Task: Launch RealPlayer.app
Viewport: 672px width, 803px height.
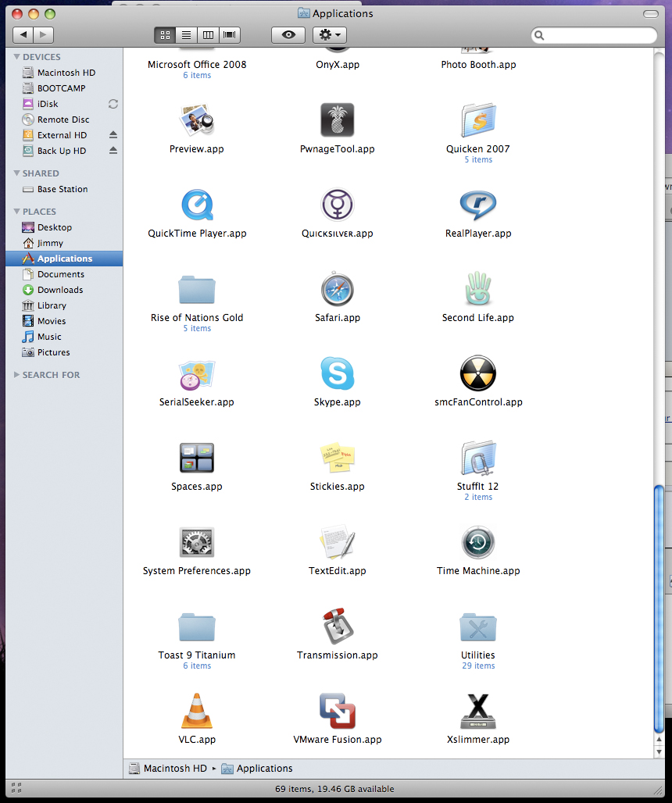Action: pos(478,205)
